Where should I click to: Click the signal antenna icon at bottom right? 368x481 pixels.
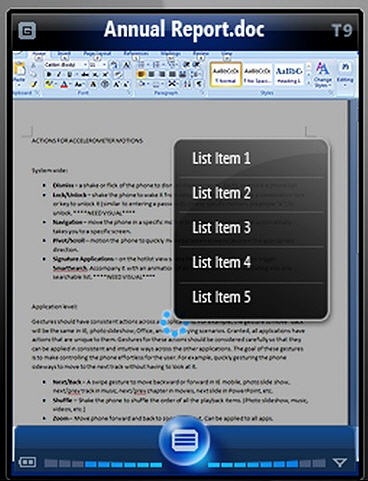[340, 462]
